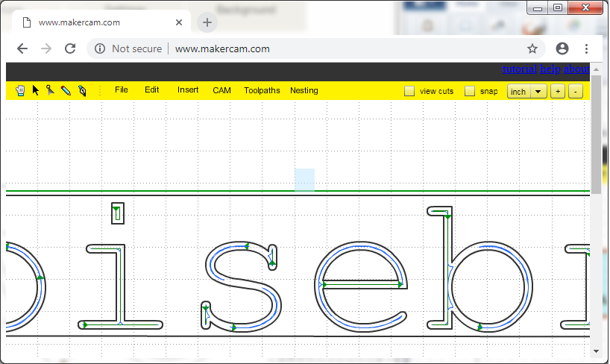Bookmark this page with star icon
Viewport: 610px width, 364px height.
click(x=532, y=48)
